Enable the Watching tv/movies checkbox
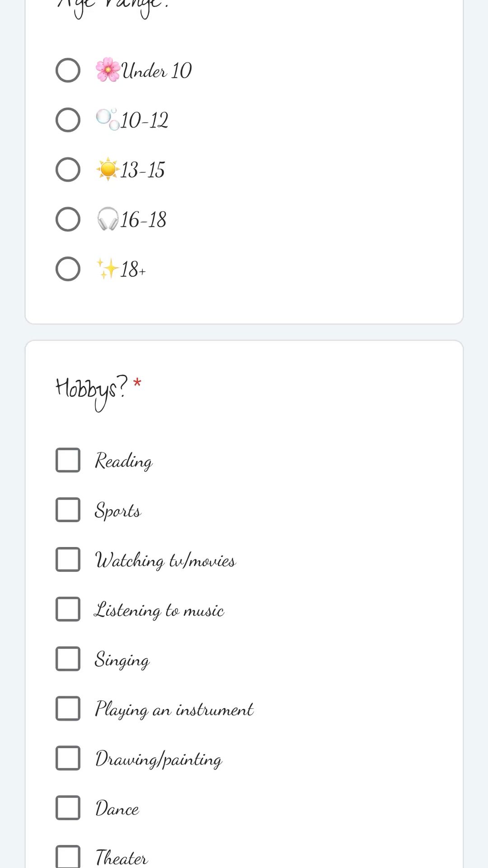This screenshot has width=488, height=868. (68, 560)
